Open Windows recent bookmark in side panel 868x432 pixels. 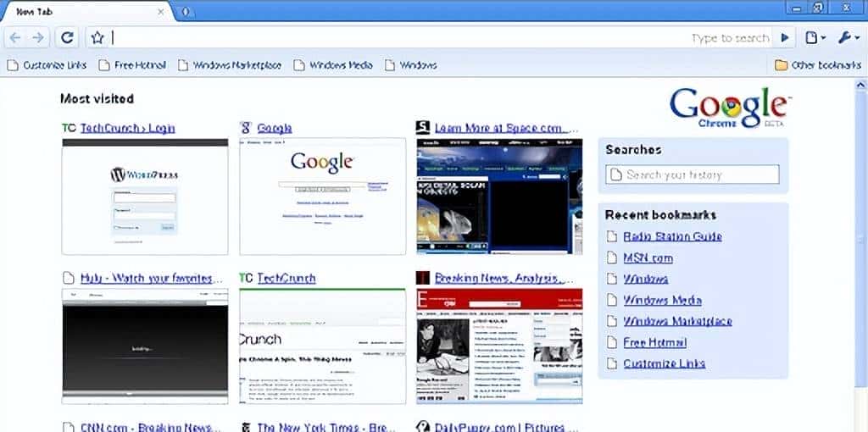[645, 279]
